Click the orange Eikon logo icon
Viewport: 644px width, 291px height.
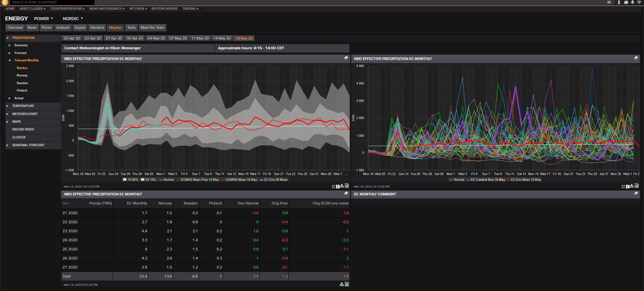coord(5,2)
